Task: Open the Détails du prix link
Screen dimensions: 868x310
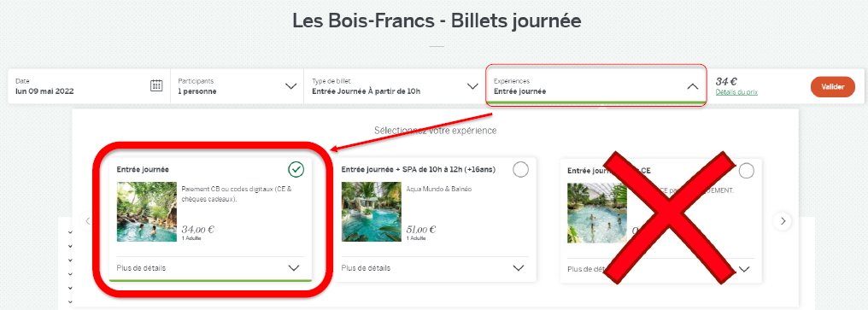Action: tap(736, 92)
